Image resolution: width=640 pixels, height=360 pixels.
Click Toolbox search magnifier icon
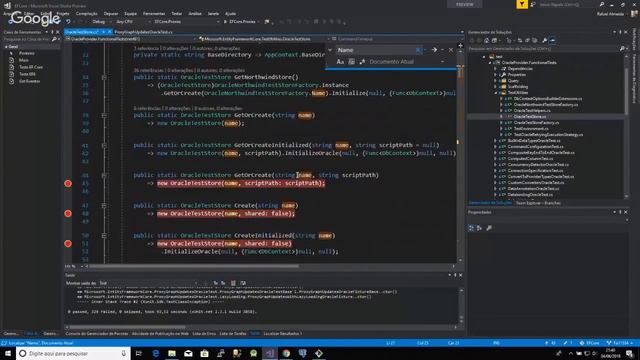click(54, 39)
